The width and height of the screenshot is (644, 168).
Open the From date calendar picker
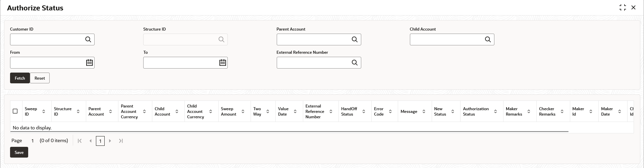(x=89, y=62)
